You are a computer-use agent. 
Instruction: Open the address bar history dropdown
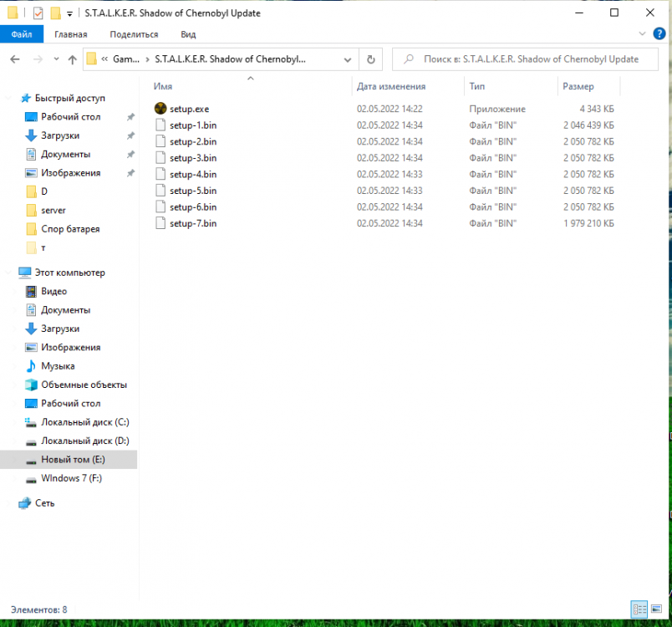[348, 59]
